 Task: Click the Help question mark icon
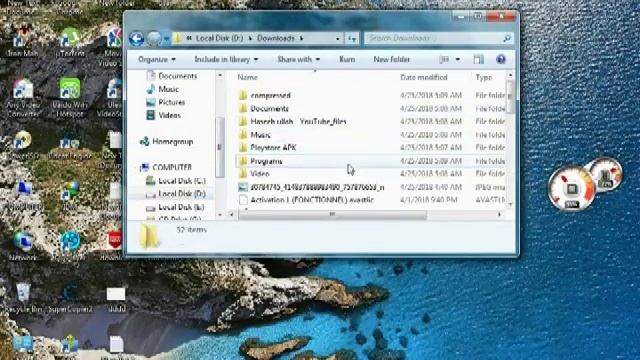tap(501, 60)
